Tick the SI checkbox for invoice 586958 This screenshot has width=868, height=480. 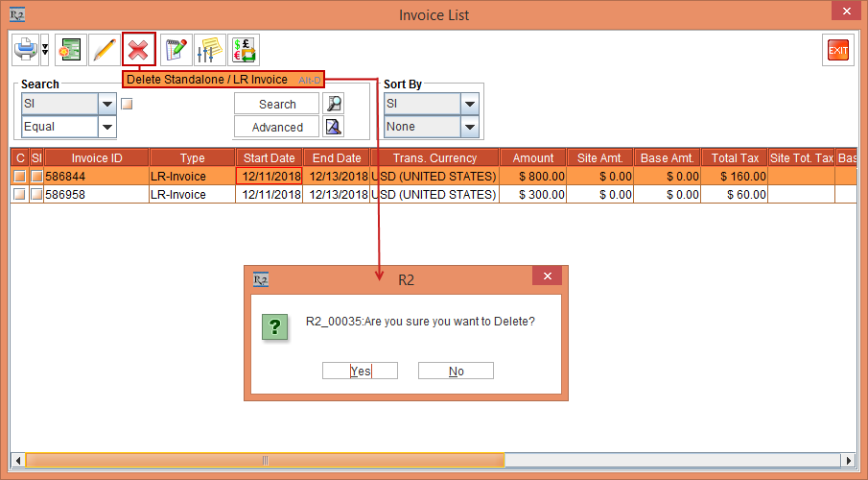36,195
